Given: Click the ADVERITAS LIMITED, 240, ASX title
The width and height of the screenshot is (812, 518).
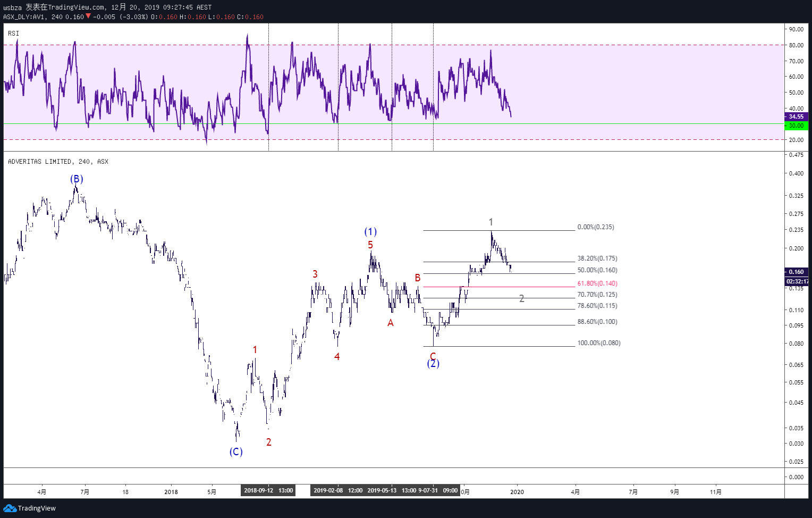Looking at the screenshot, I should (58, 162).
